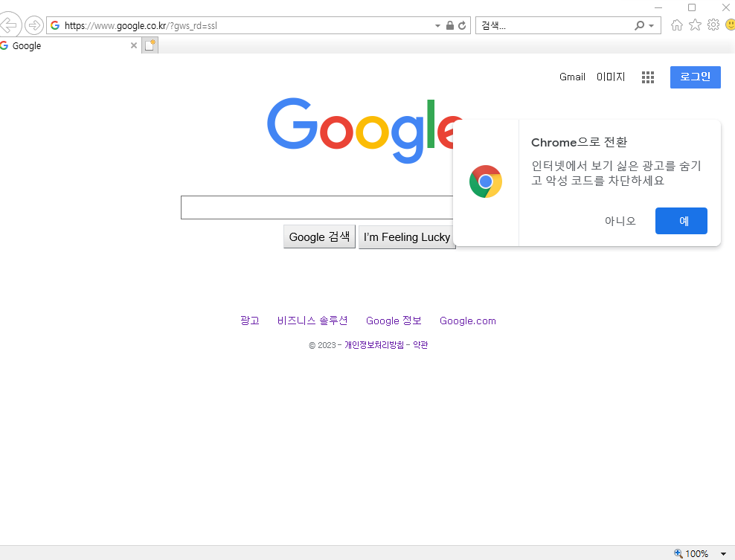Go back with the browser Back arrow
735x560 pixels.
10,25
